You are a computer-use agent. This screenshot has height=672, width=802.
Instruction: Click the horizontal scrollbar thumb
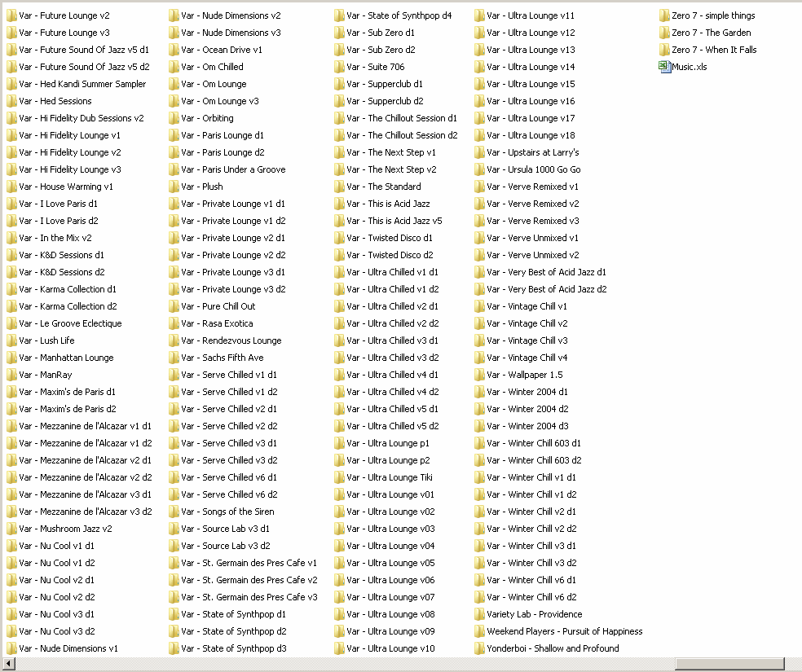[729, 664]
